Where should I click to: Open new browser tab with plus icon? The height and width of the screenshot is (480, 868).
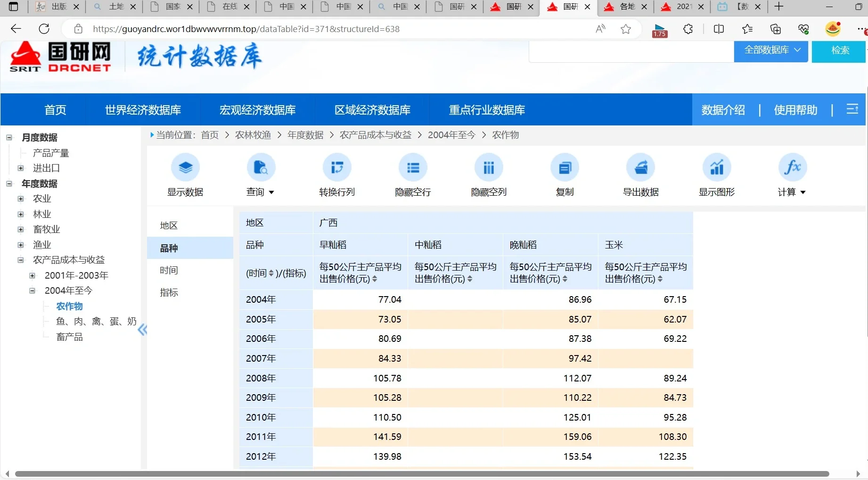(779, 7)
